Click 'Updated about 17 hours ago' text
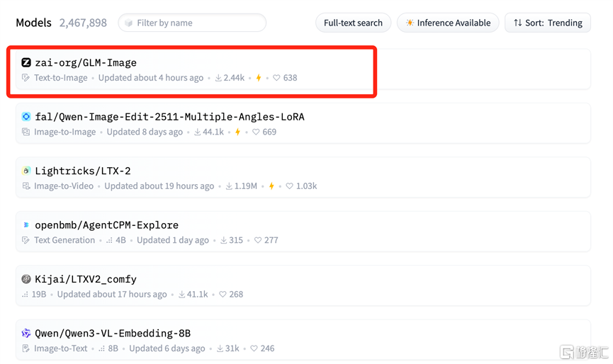Image resolution: width=613 pixels, height=364 pixels. tap(112, 294)
